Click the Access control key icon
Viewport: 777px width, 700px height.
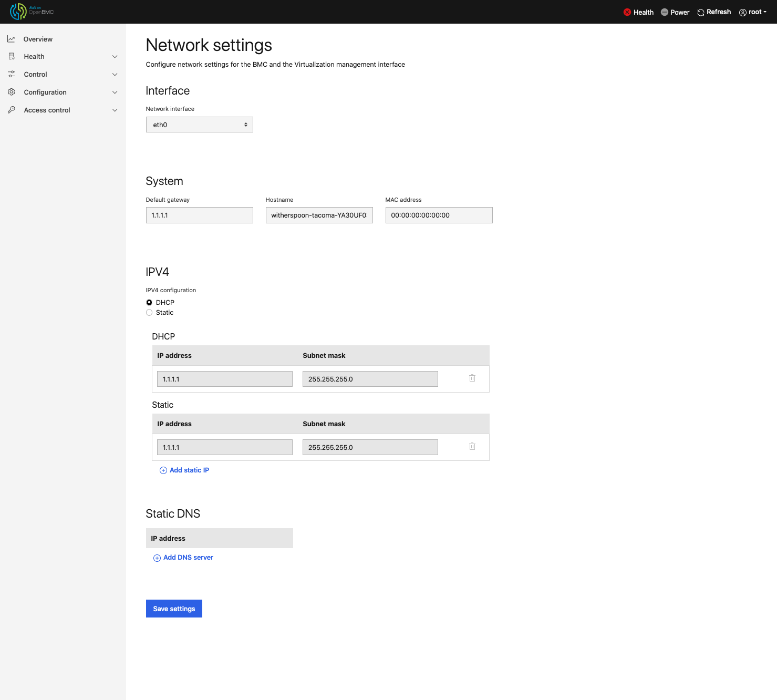click(11, 110)
